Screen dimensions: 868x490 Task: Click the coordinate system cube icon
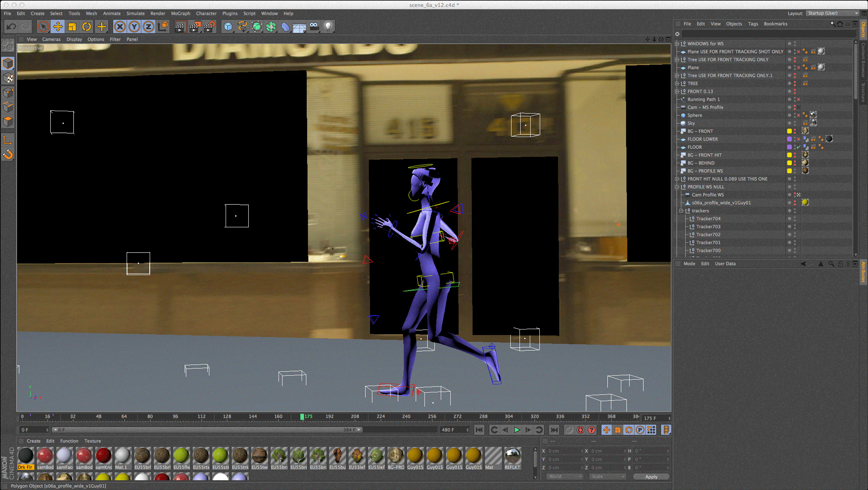[163, 27]
